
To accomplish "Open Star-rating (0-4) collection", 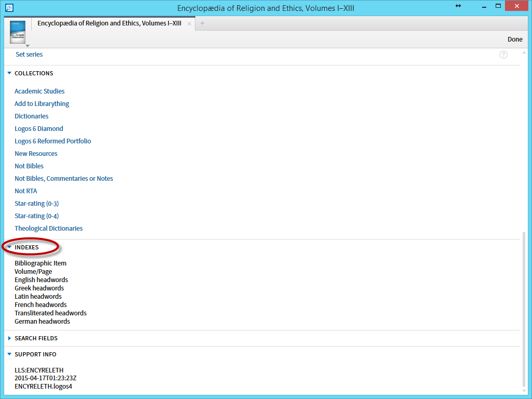I will tap(37, 216).
